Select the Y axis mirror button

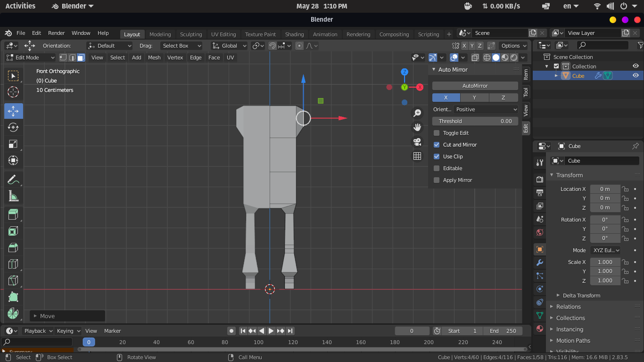pyautogui.click(x=474, y=98)
